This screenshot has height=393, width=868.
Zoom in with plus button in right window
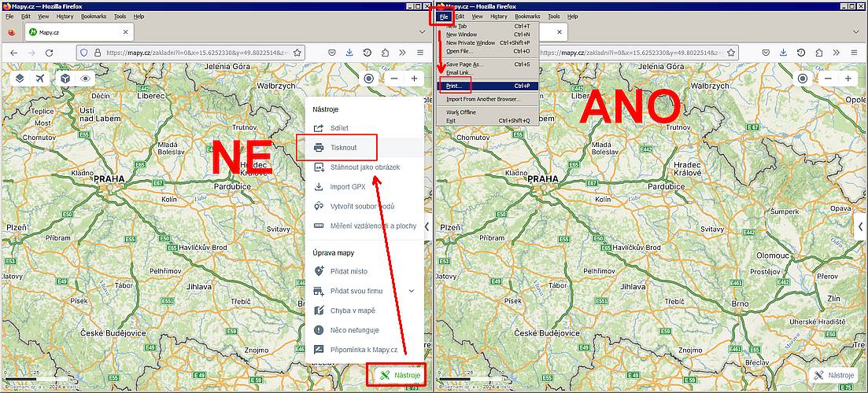pos(848,79)
